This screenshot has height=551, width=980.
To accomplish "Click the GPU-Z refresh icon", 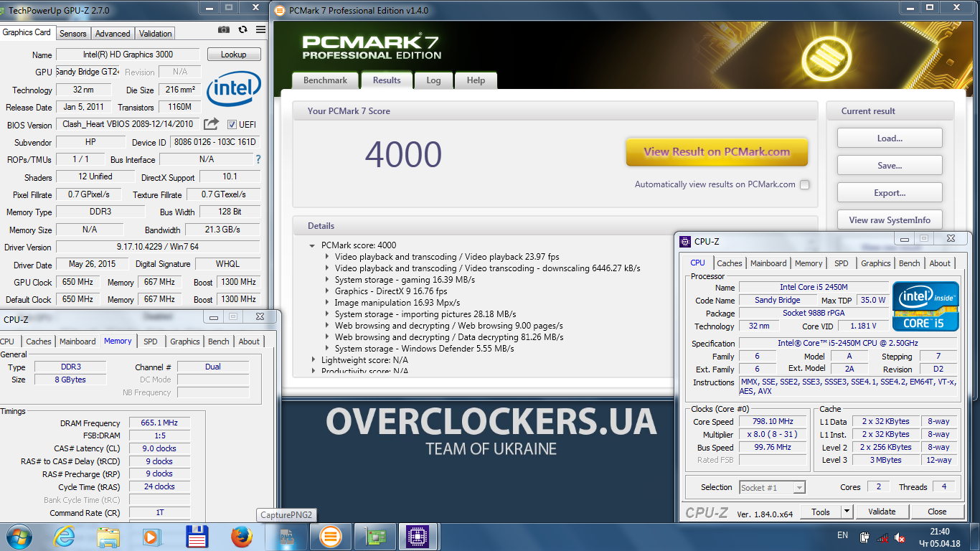I will (x=242, y=29).
